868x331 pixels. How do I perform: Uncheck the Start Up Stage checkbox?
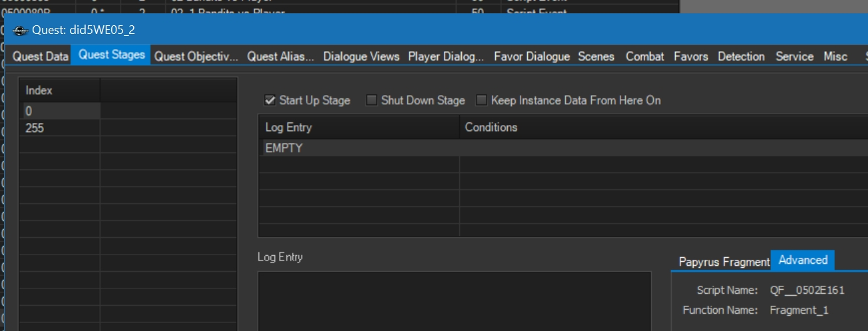[270, 100]
